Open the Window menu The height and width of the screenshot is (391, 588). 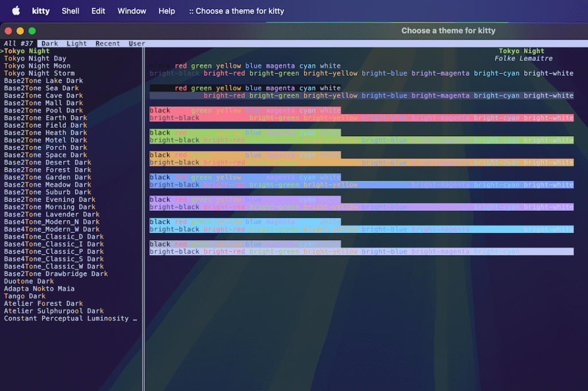(x=131, y=11)
